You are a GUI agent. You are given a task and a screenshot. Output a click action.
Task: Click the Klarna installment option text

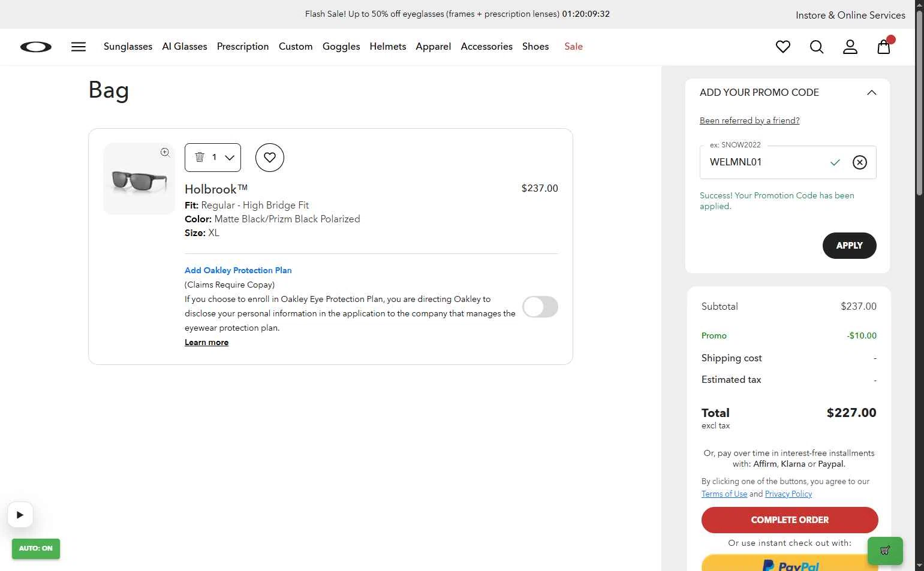pyautogui.click(x=793, y=464)
